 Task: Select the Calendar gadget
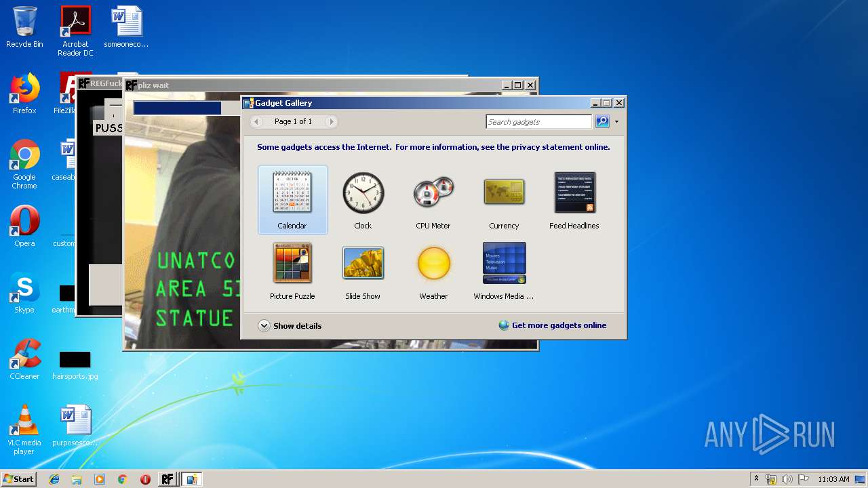[292, 200]
